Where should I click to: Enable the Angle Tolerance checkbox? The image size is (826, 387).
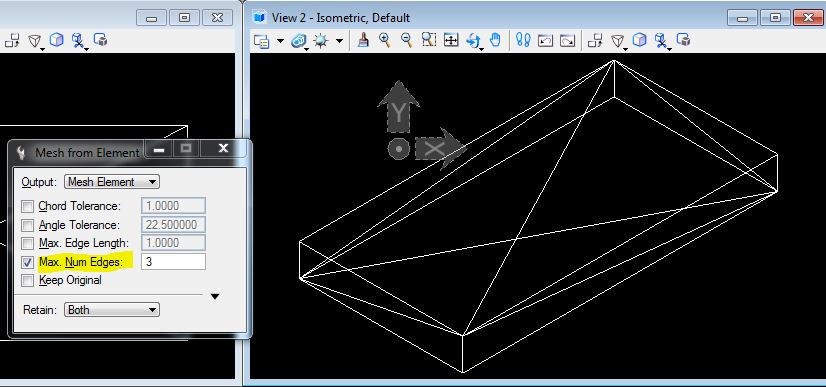coord(27,225)
